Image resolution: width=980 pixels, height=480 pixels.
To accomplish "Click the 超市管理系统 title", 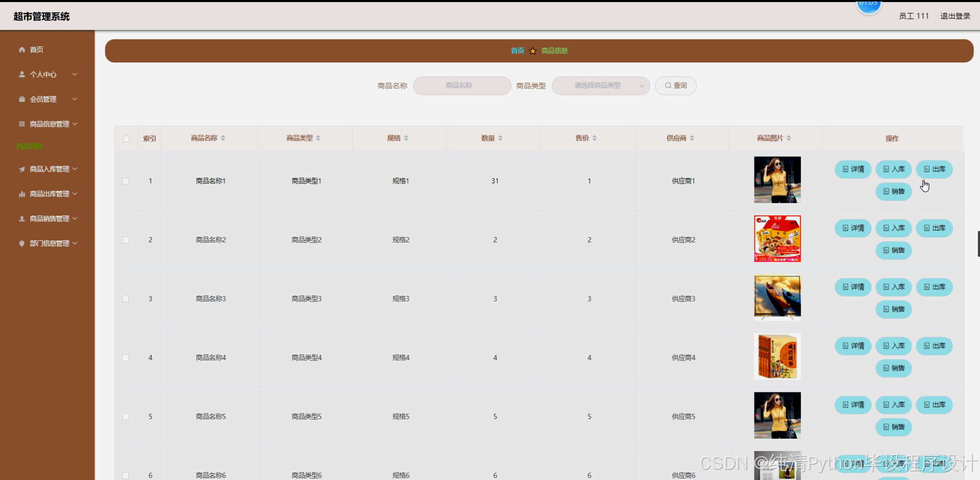I will click(x=41, y=16).
